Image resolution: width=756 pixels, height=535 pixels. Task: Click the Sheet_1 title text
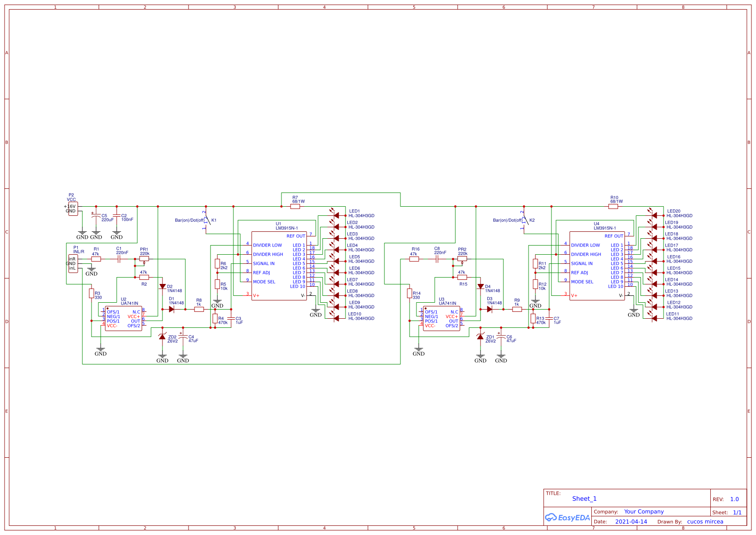coord(584,499)
